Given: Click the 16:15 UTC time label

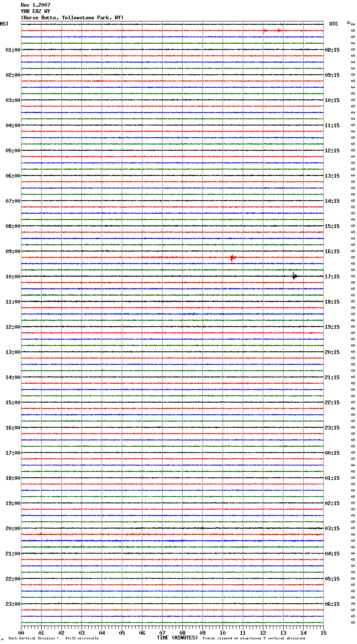Looking at the screenshot, I should click(332, 251).
